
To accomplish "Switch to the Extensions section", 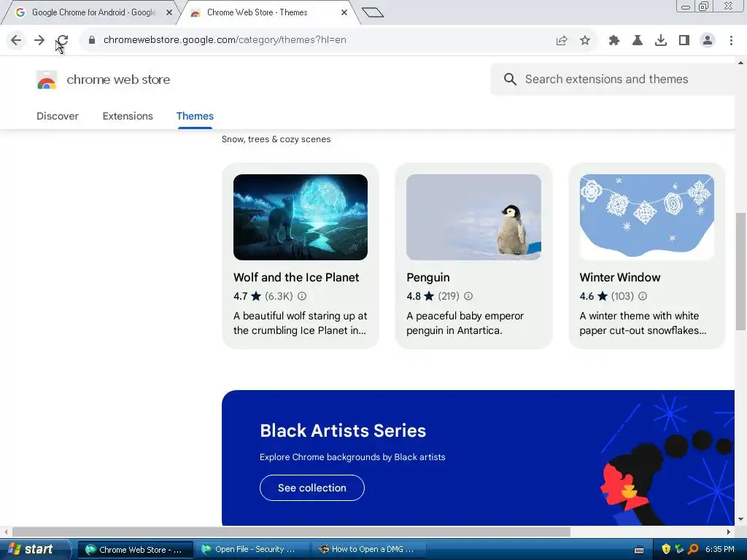I will (128, 116).
